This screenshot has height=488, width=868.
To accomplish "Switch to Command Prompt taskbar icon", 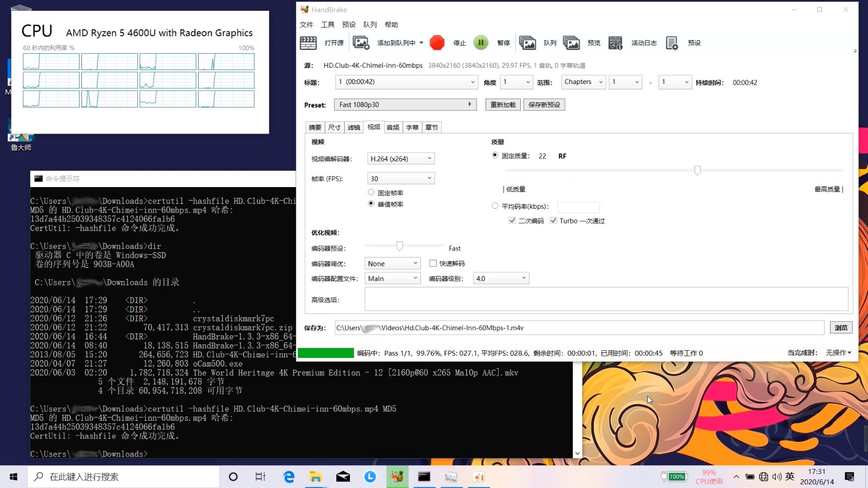I will tap(424, 477).
